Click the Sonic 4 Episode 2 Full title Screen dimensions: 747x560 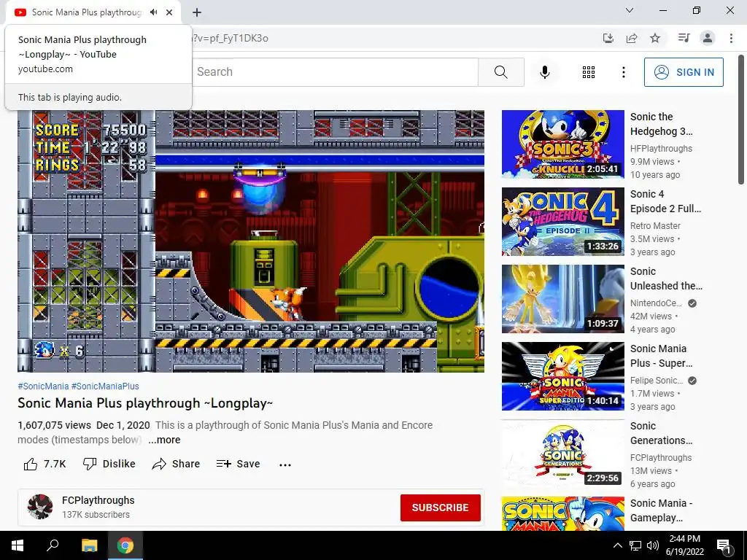click(665, 201)
